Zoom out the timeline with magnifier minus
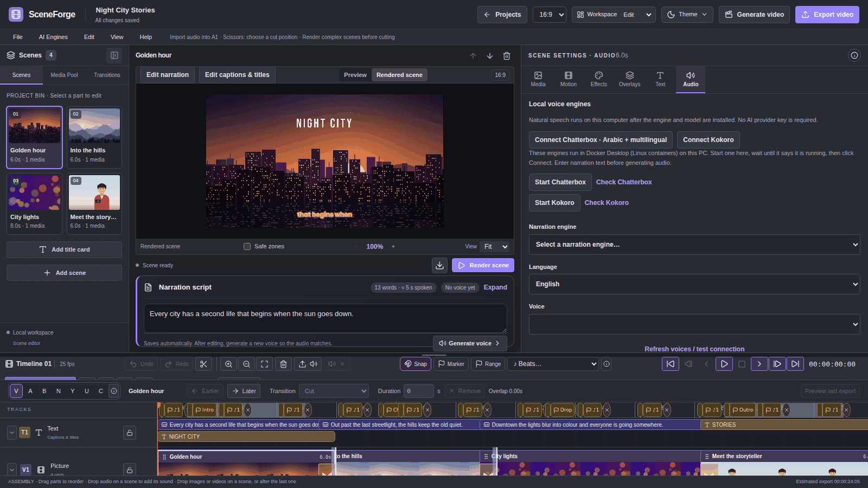This screenshot has height=488, width=868. pyautogui.click(x=247, y=364)
